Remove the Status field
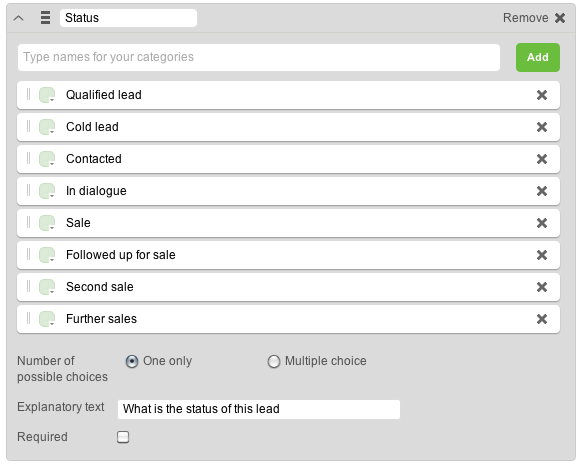 click(534, 18)
